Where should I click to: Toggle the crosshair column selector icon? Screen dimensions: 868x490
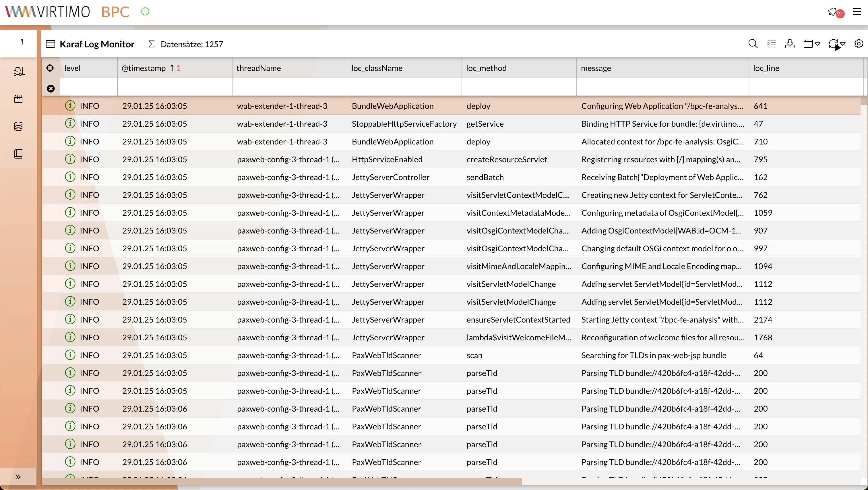(50, 68)
